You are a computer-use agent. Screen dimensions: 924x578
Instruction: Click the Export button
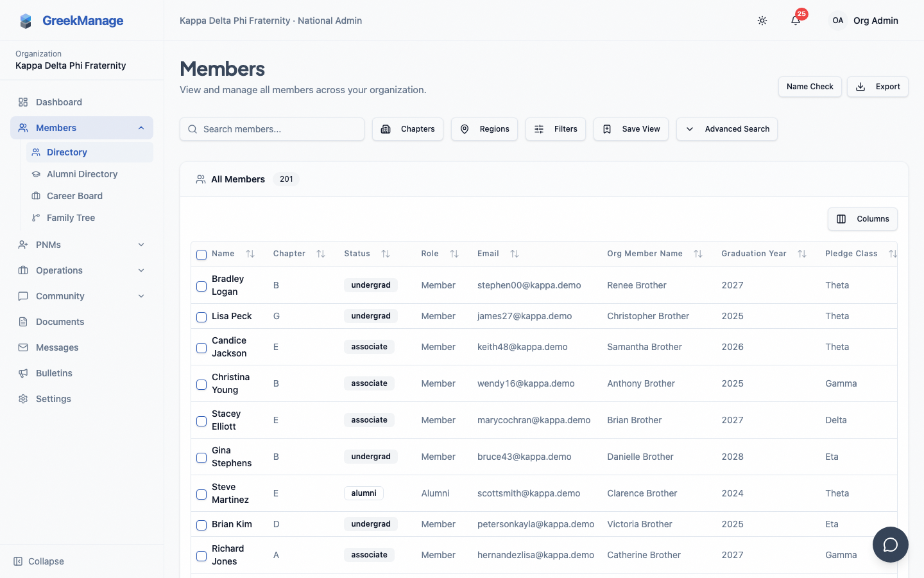point(878,87)
